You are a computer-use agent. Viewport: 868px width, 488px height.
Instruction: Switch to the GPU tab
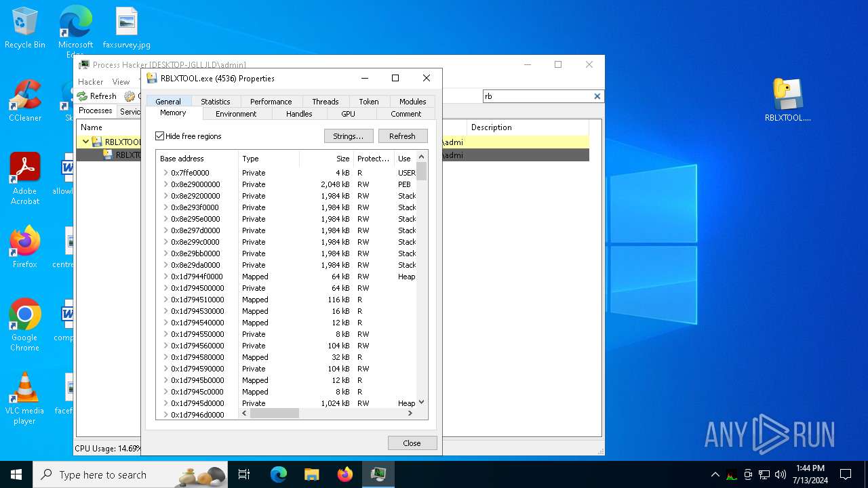pyautogui.click(x=348, y=114)
